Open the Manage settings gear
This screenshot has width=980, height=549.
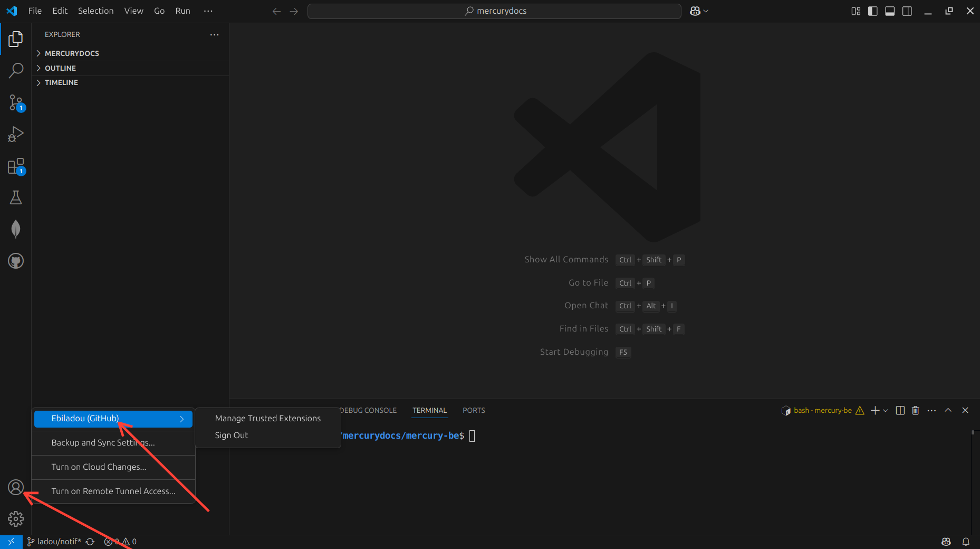(x=16, y=519)
